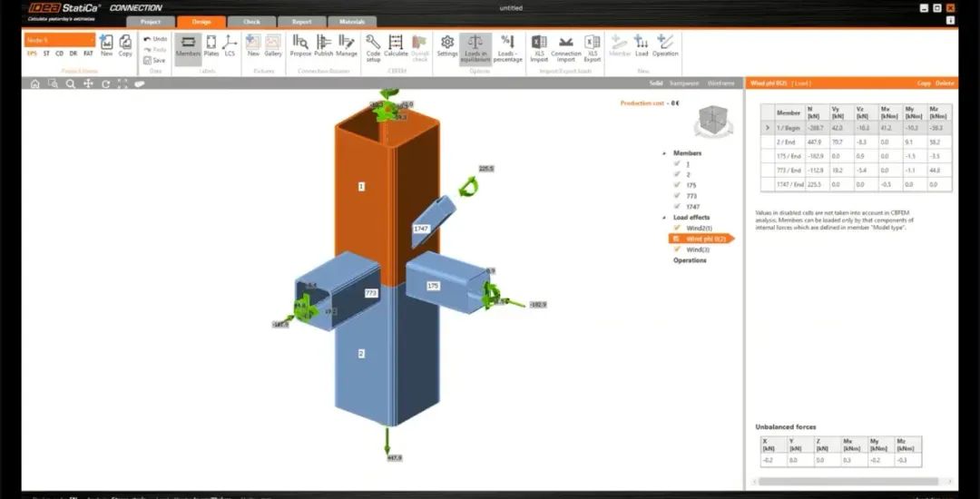Collapse the Members tree group
This screenshot has height=499, width=980.
[x=663, y=153]
